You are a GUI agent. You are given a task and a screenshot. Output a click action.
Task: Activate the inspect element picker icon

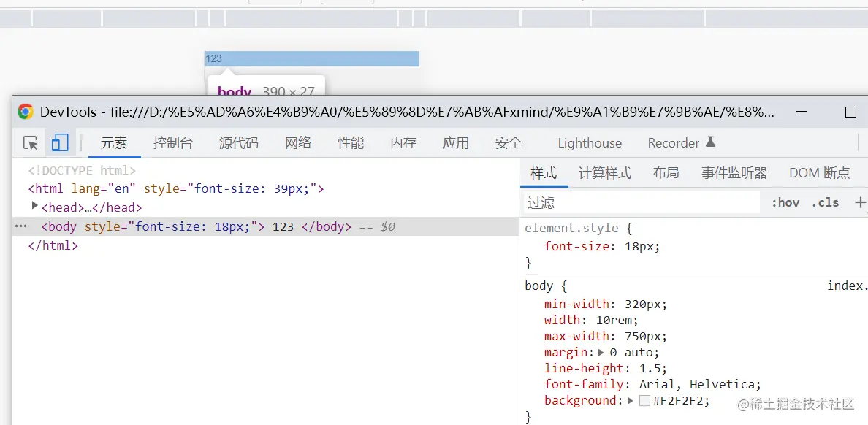coord(31,143)
